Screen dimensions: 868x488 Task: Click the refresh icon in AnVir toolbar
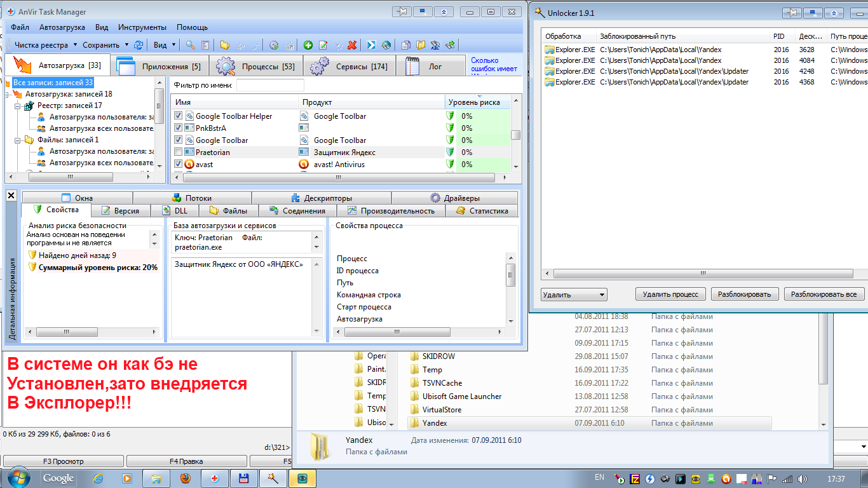pyautogui.click(x=138, y=45)
